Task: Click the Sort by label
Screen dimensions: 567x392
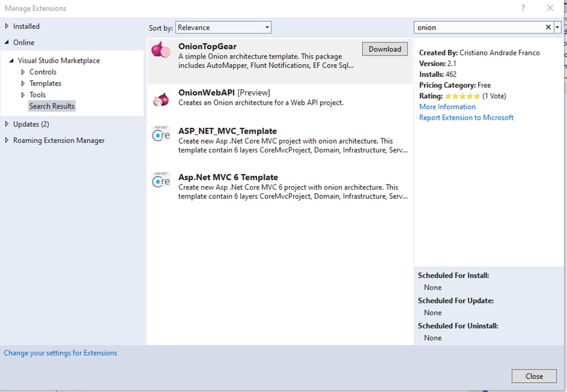Action: pos(161,28)
